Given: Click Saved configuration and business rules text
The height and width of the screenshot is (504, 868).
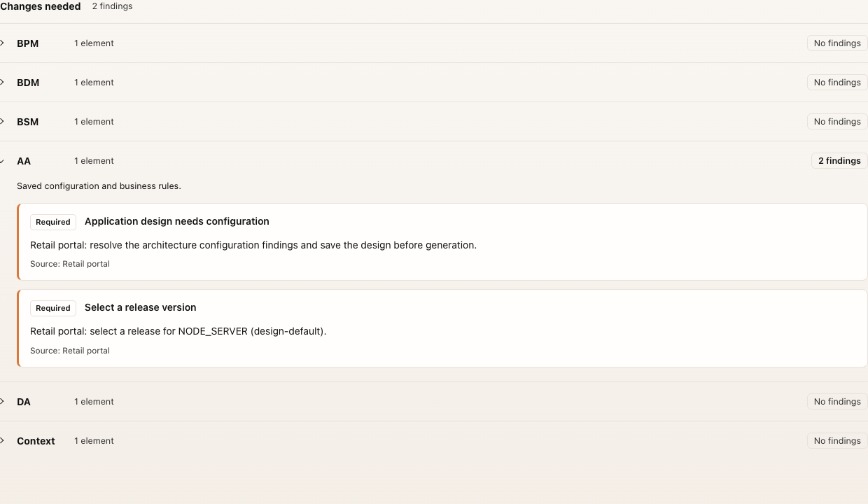Looking at the screenshot, I should pos(99,186).
